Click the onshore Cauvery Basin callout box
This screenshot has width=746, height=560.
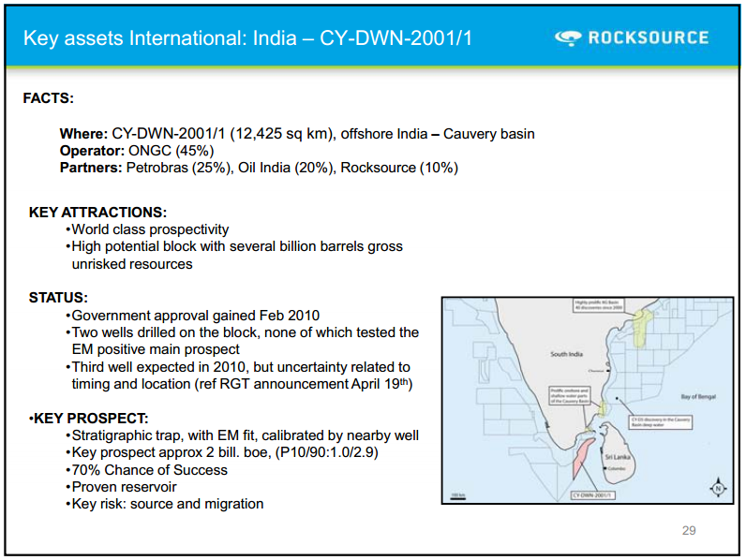(570, 395)
